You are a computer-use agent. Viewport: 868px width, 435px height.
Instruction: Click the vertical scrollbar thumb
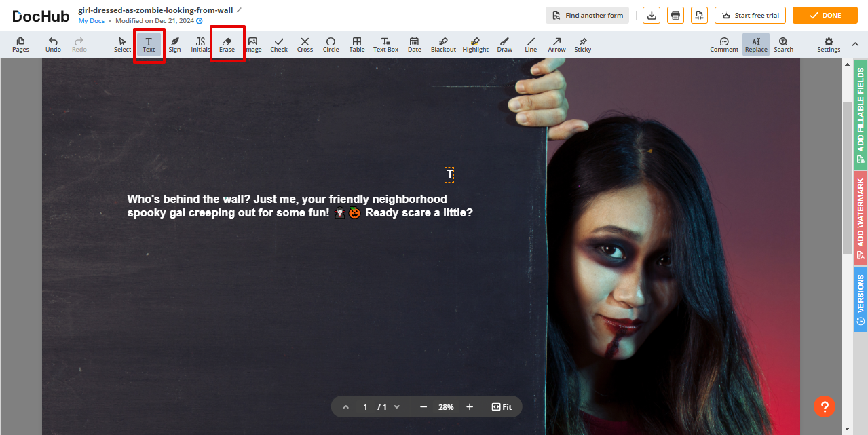846,178
